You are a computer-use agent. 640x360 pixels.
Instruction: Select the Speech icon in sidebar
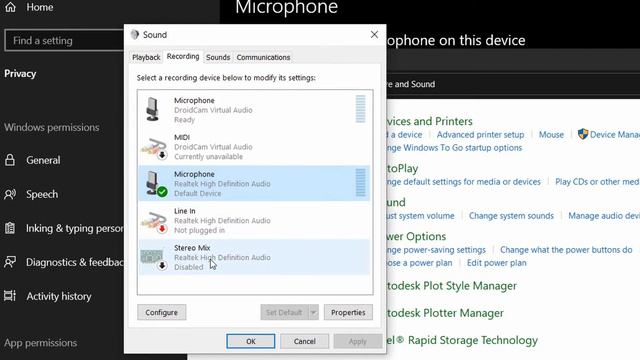tap(10, 194)
